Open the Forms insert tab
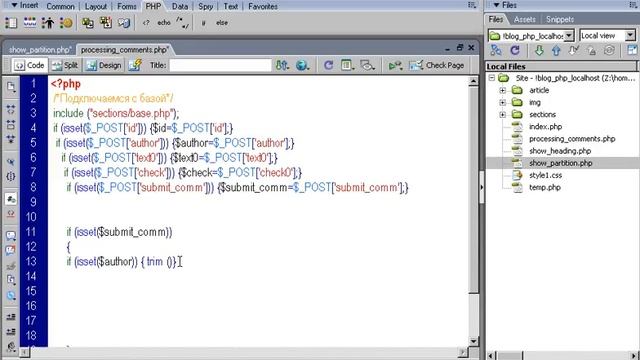Screen dimensions: 640x360 (x=127, y=7)
